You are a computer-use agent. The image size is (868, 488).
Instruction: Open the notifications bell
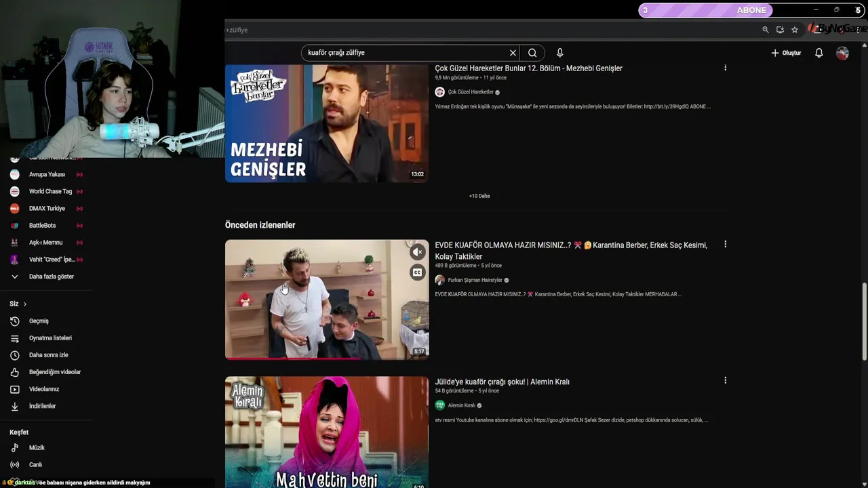(818, 53)
